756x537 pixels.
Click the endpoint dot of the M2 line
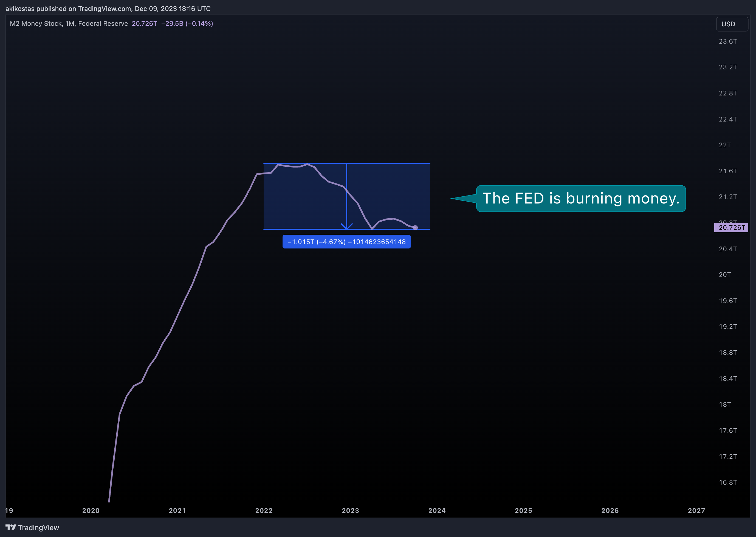tap(415, 227)
